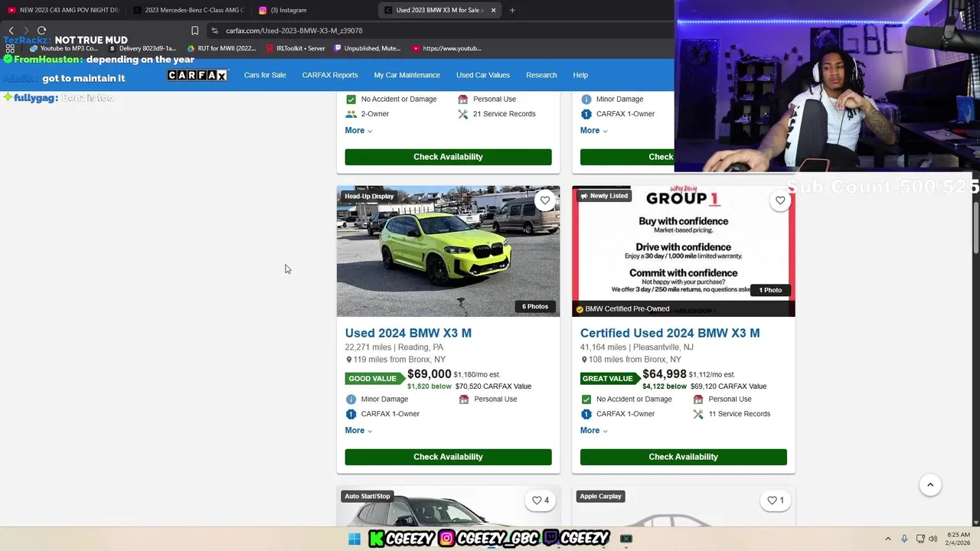Screen dimensions: 980x551
Task: Close the Used 2023 BMW X3 M tab
Action: tap(493, 10)
